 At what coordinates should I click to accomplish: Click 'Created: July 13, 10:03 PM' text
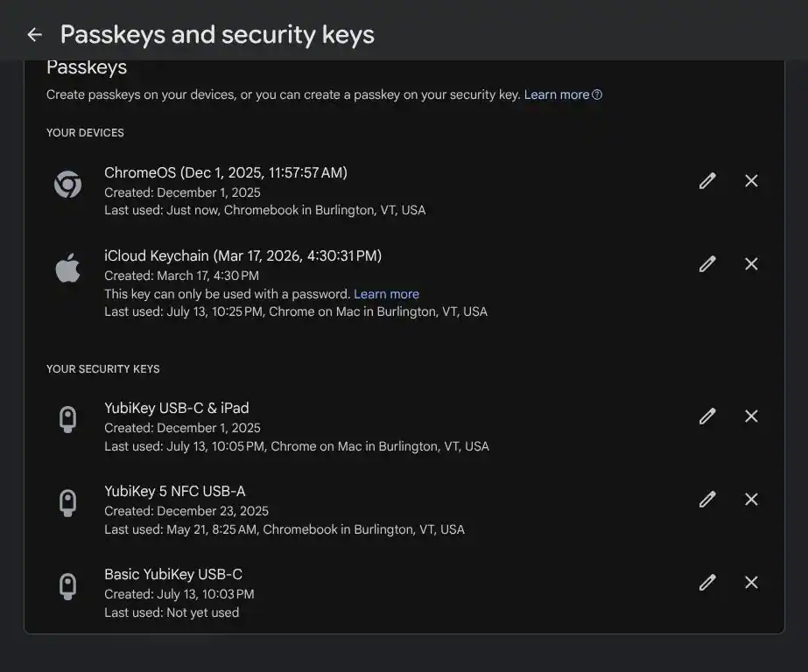pyautogui.click(x=179, y=594)
